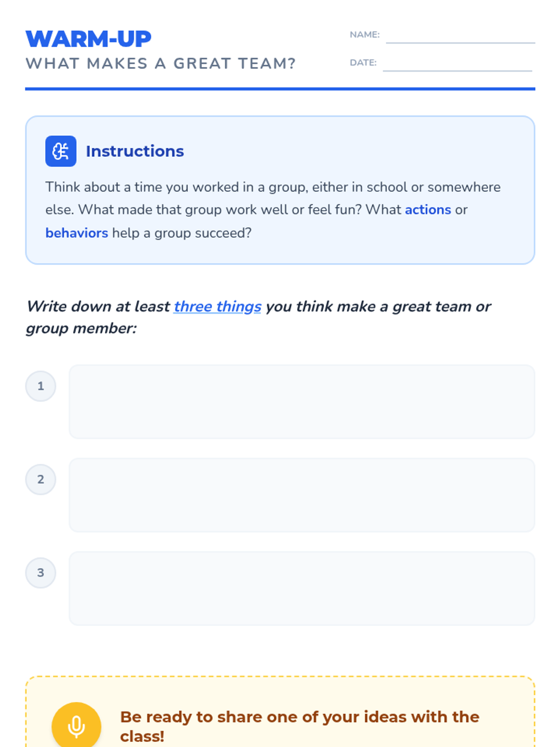Click the "Be ready to share" reminder text
The image size is (560, 747).
pos(300,726)
